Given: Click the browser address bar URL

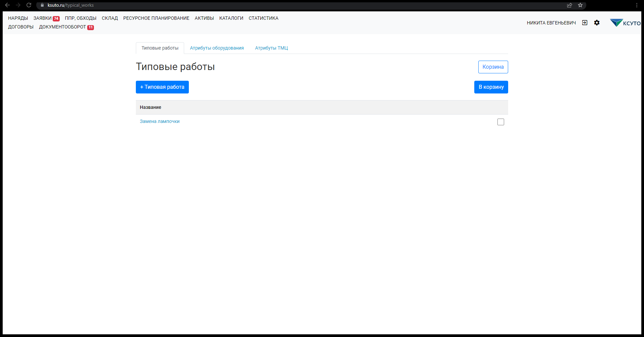Looking at the screenshot, I should 70,5.
